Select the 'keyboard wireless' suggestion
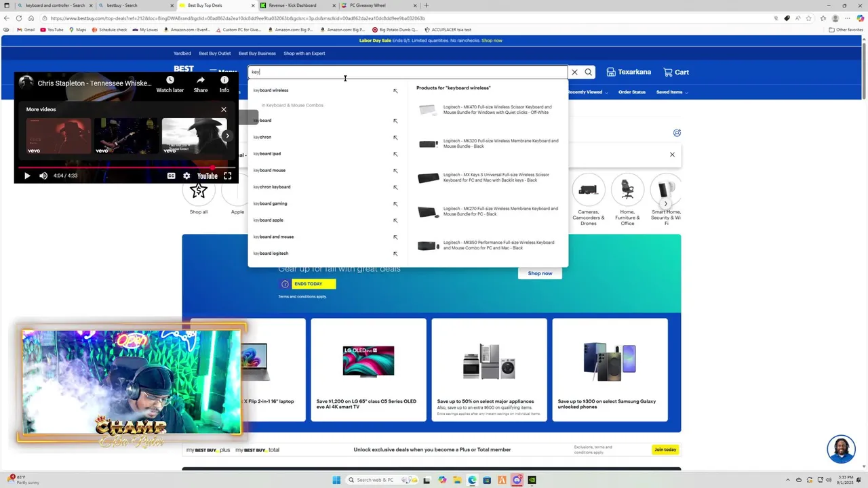This screenshot has height=488, width=868. pos(271,90)
